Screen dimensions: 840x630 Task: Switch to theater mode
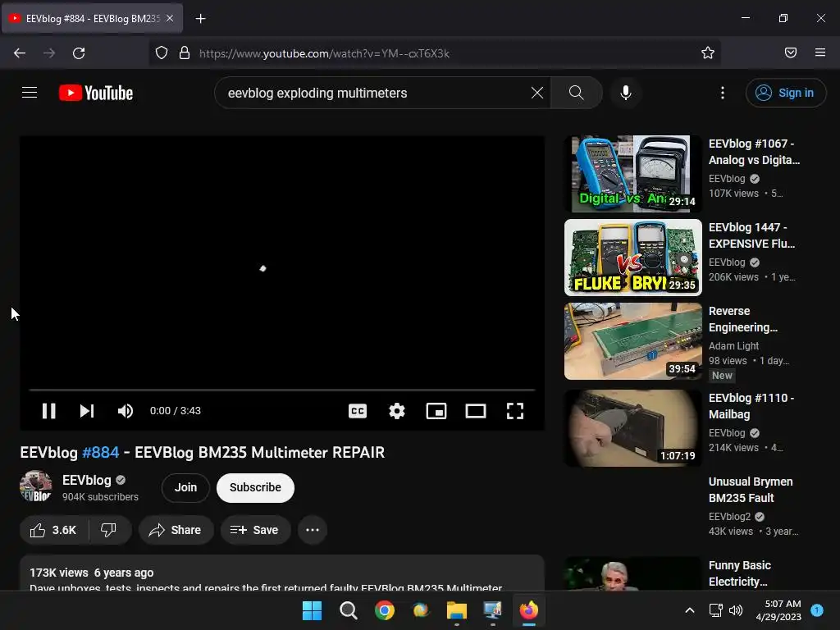point(476,411)
